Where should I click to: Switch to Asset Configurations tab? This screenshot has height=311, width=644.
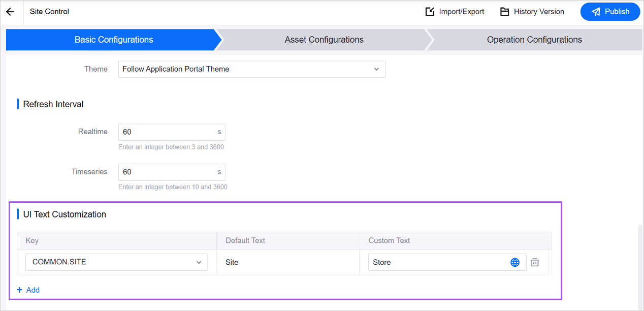coord(324,40)
